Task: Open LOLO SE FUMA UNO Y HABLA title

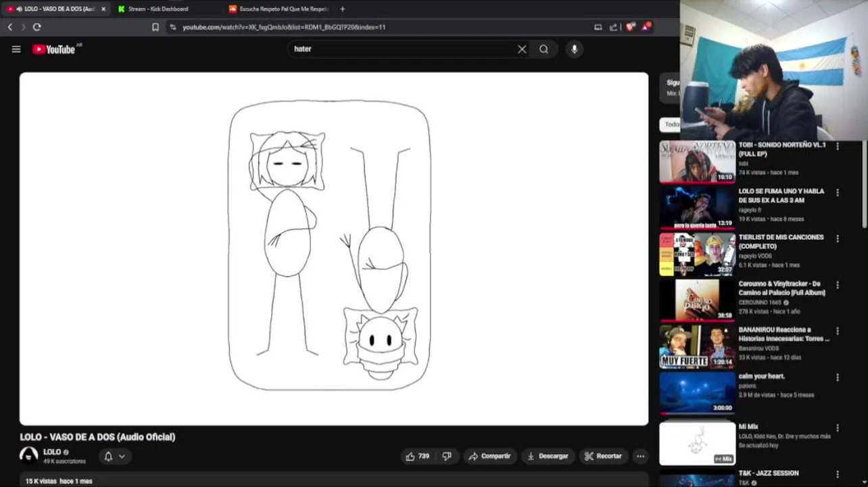Action: pos(781,195)
